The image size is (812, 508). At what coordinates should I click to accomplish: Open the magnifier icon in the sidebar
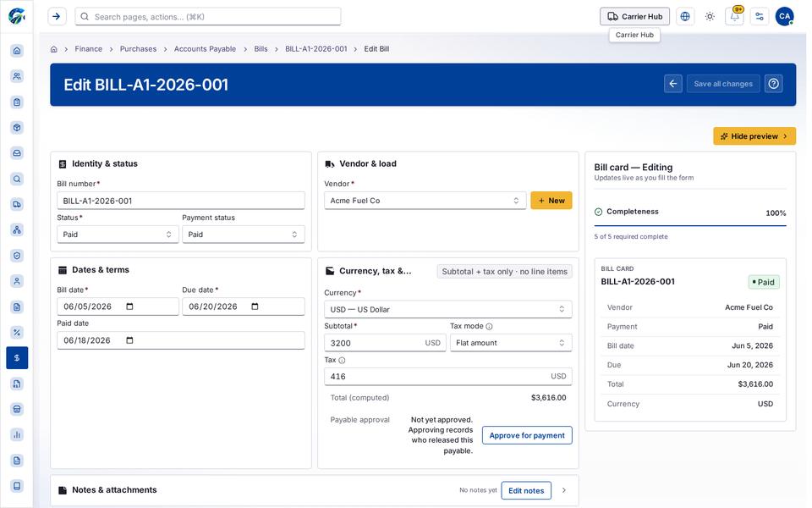(17, 179)
